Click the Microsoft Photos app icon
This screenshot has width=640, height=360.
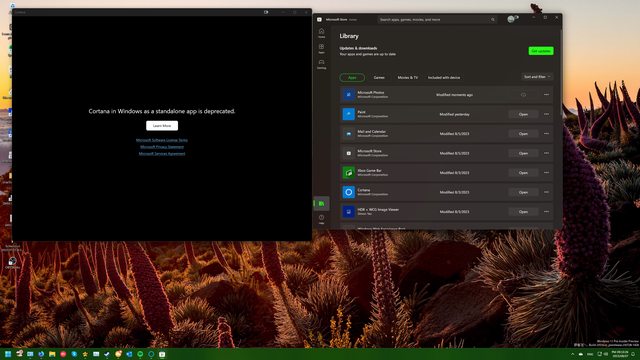click(349, 95)
